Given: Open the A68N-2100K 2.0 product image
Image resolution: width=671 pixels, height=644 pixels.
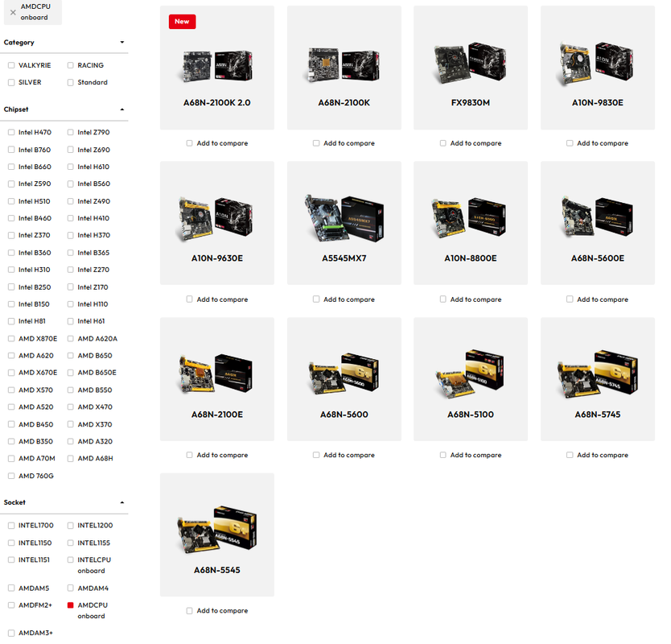Looking at the screenshot, I should pos(217,66).
